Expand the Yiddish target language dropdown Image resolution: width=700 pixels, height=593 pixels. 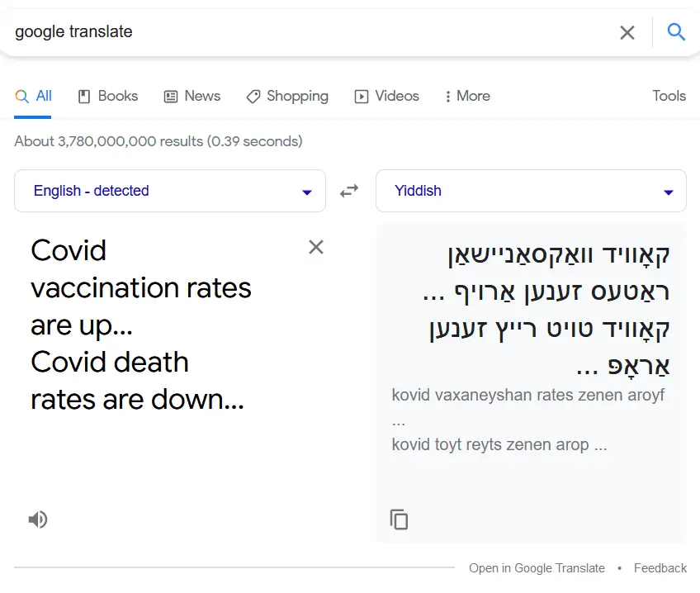(x=531, y=191)
